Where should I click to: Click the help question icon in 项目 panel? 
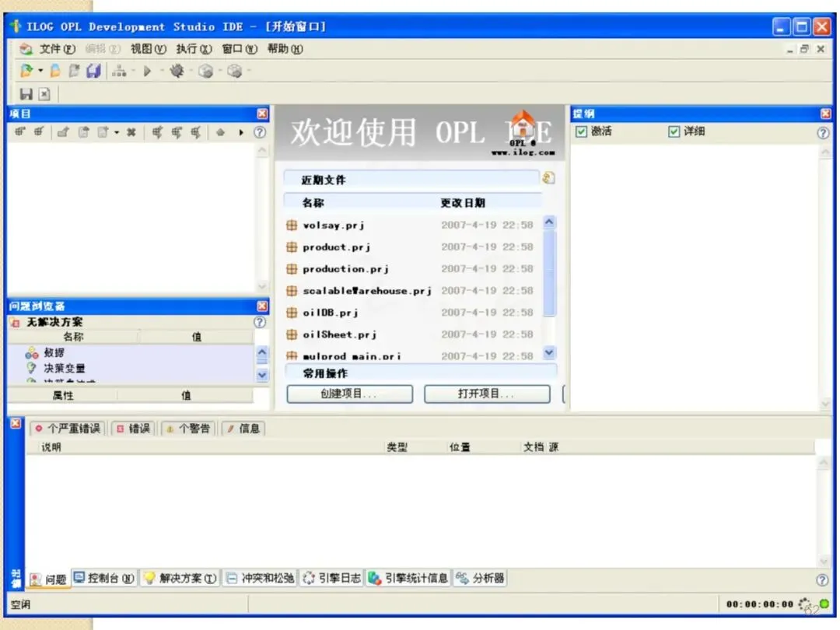tap(259, 132)
